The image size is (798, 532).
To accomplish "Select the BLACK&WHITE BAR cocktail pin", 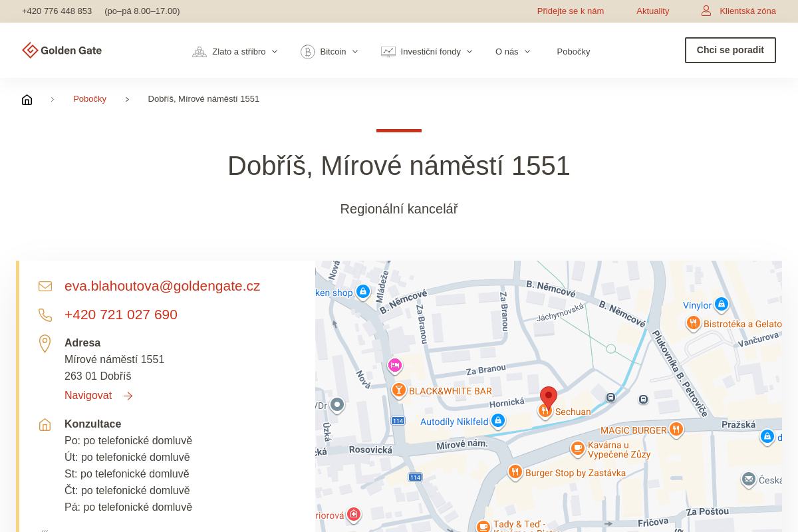I will [x=398, y=390].
